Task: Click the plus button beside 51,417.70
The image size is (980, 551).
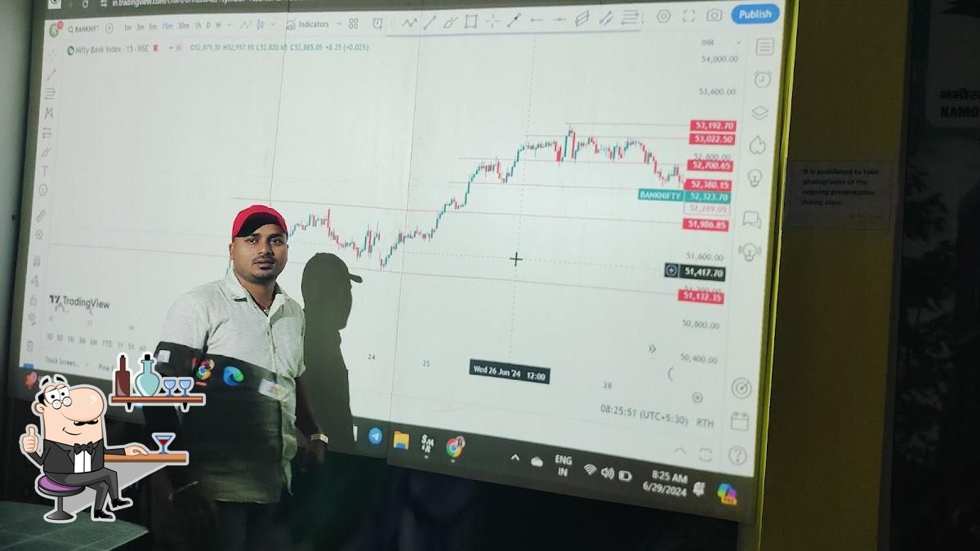Action: pyautogui.click(x=671, y=271)
